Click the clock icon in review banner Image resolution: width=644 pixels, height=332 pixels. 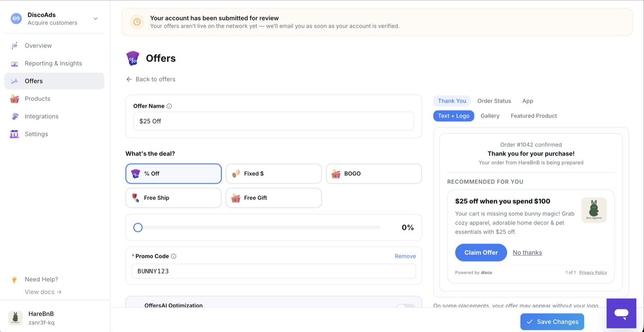[x=137, y=22]
